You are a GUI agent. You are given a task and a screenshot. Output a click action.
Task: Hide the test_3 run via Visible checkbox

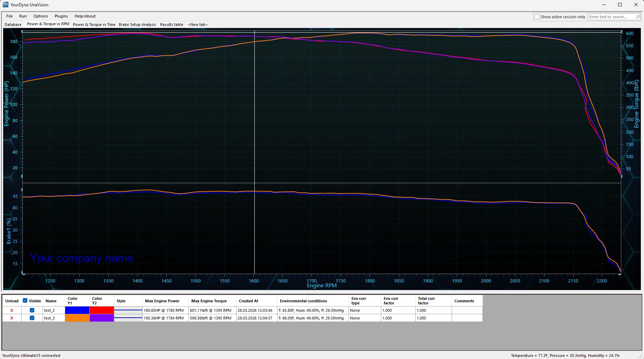(32, 318)
